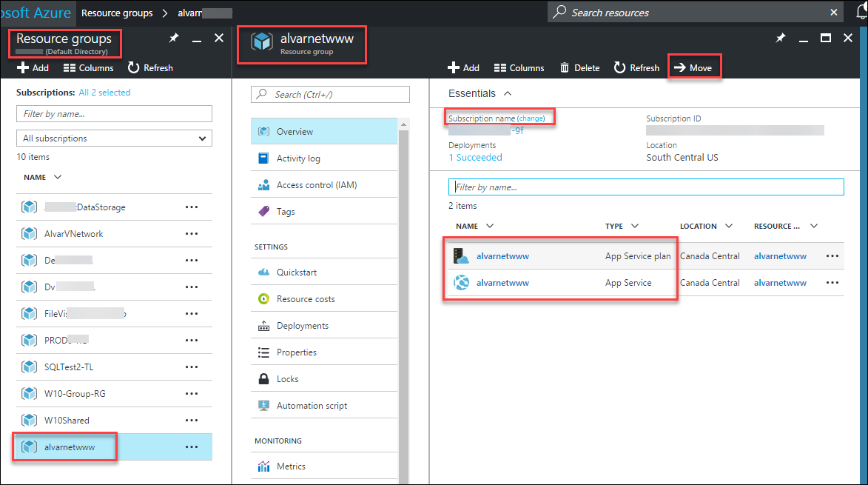Click the All 2 selected subscriptions link

pyautogui.click(x=104, y=93)
